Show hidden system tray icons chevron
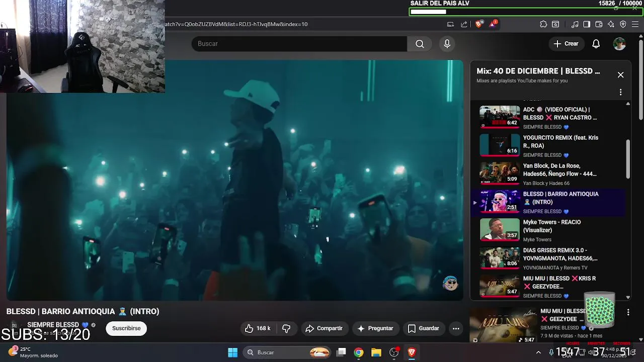The image size is (644, 362). click(538, 352)
